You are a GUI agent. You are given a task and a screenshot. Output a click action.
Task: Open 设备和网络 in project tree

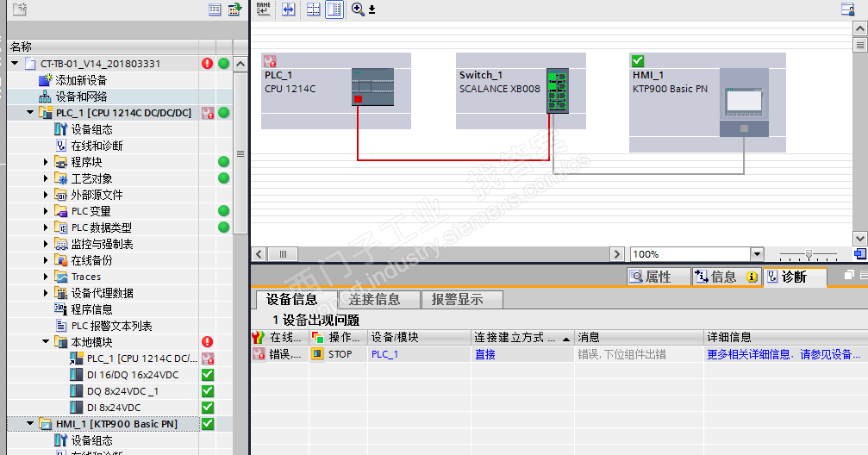coord(81,97)
